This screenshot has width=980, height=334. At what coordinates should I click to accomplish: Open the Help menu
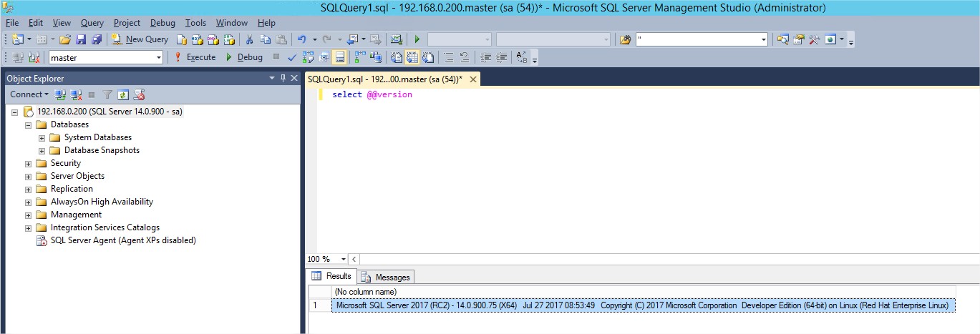click(x=266, y=23)
